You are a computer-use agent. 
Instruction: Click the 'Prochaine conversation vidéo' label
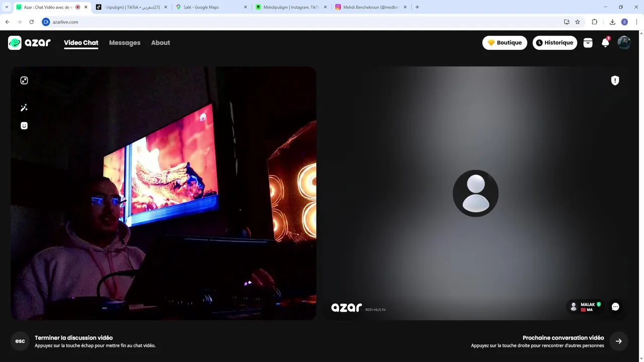(563, 338)
